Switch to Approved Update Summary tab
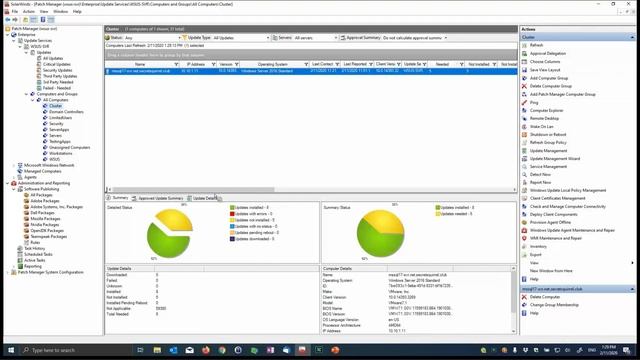 (x=157, y=198)
